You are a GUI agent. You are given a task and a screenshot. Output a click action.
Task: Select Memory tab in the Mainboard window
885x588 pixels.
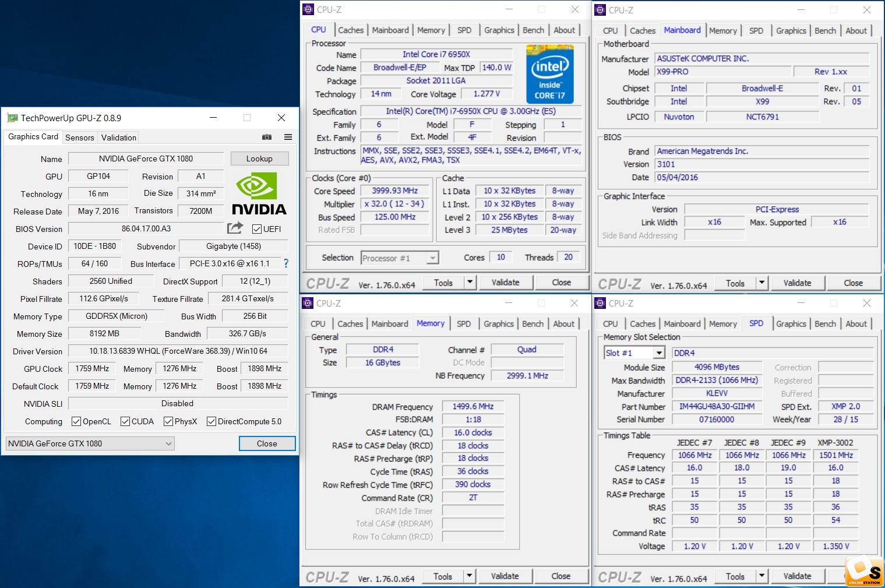[x=722, y=31]
